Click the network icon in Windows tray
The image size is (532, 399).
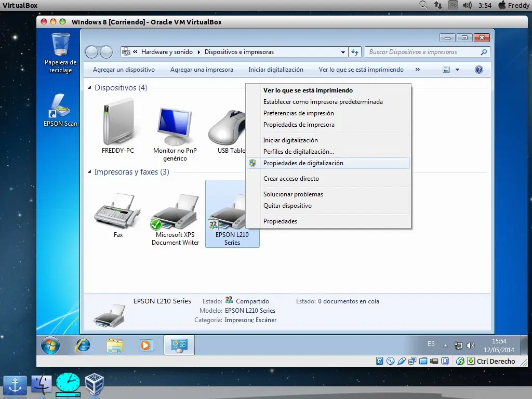(x=458, y=345)
